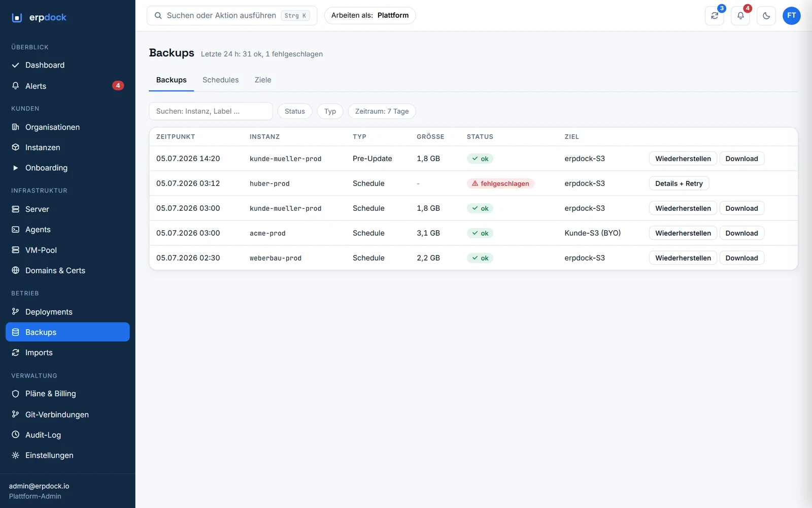Click the Kunde-S3 (BYO) target cell

pyautogui.click(x=593, y=233)
